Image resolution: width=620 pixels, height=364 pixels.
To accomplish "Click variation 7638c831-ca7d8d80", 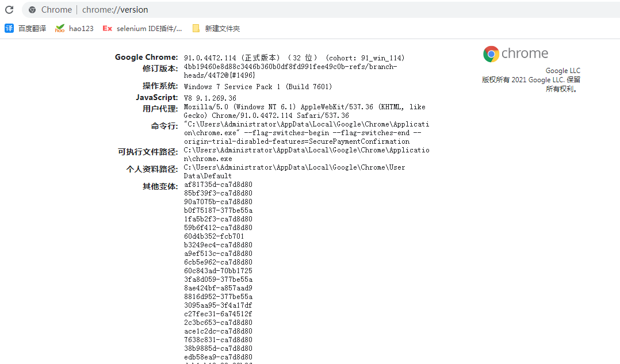I will [x=218, y=340].
